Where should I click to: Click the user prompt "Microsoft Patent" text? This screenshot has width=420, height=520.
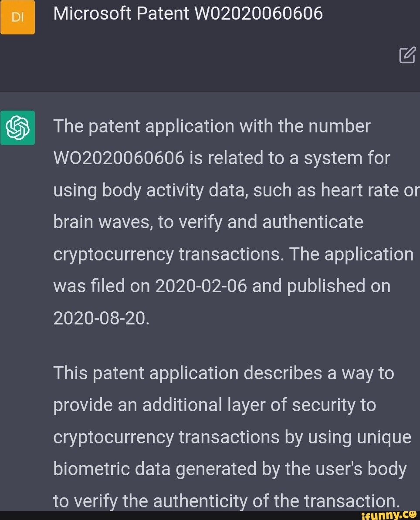tap(121, 14)
